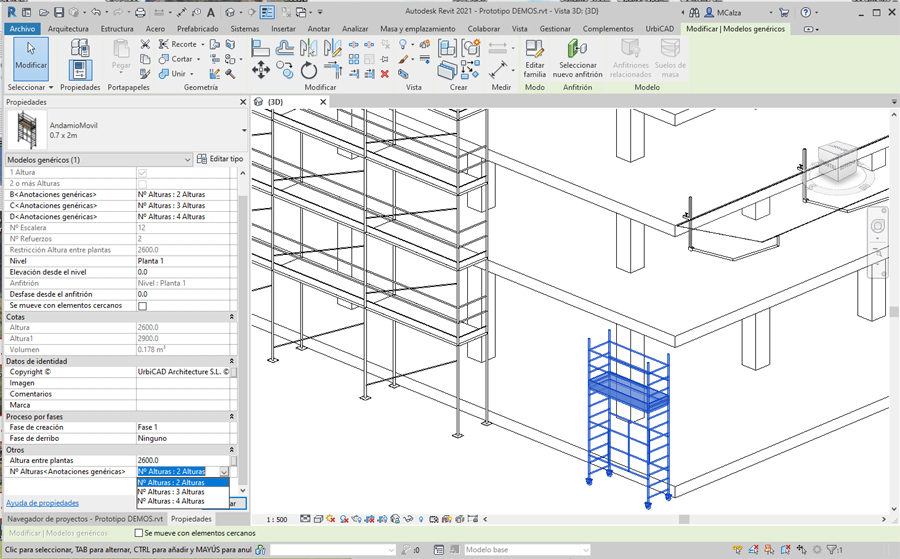Viewport: 900px width, 559px height.
Task: Click the Move tool in Modificar panel
Action: [261, 70]
